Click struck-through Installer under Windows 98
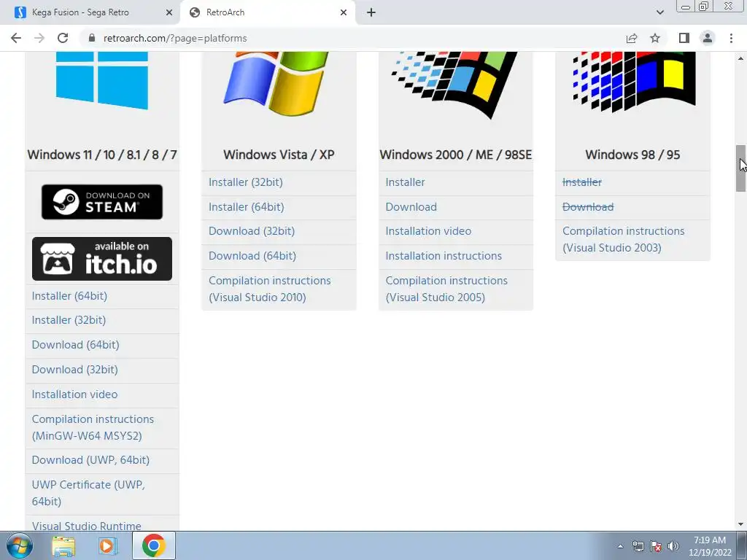Image resolution: width=747 pixels, height=560 pixels. point(581,182)
